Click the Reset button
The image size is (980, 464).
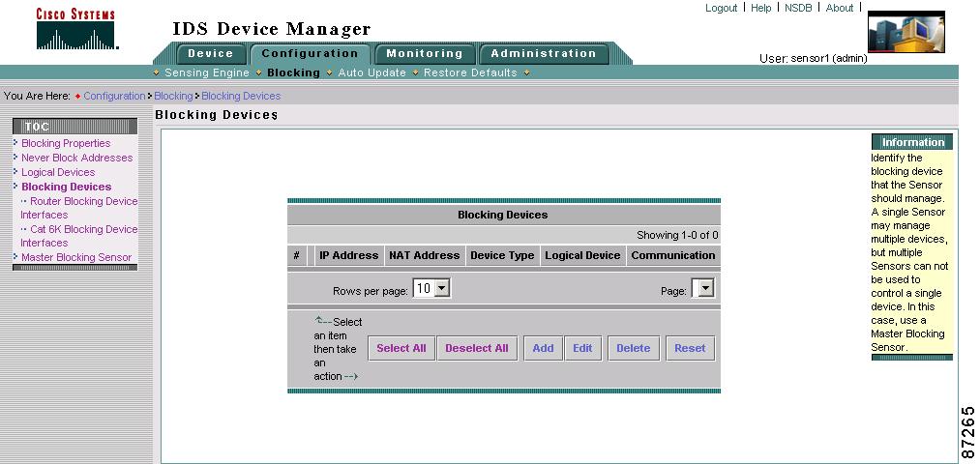click(690, 348)
